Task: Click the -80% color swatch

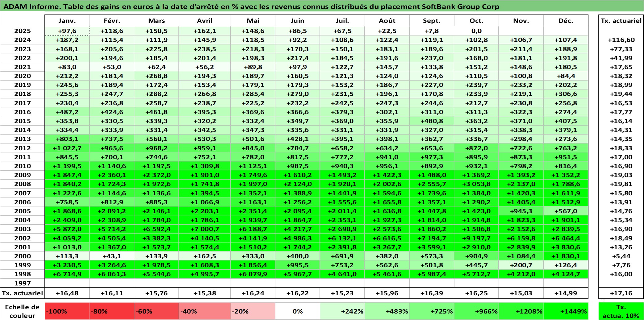Action: [x=112, y=311]
